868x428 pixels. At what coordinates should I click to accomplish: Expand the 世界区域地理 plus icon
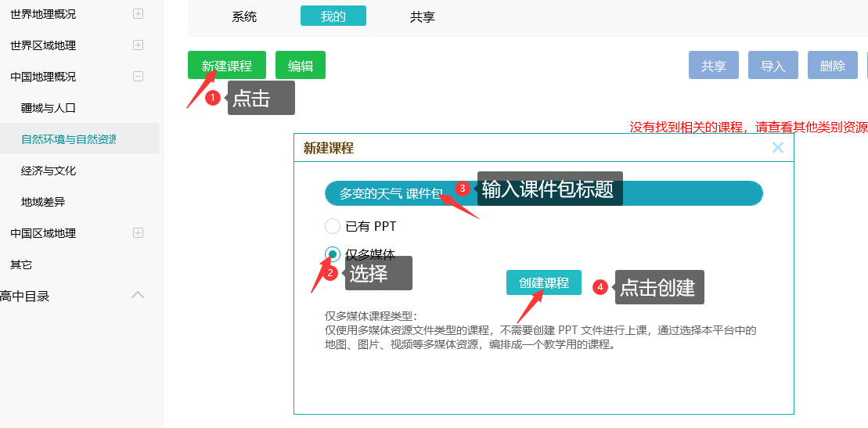(138, 45)
